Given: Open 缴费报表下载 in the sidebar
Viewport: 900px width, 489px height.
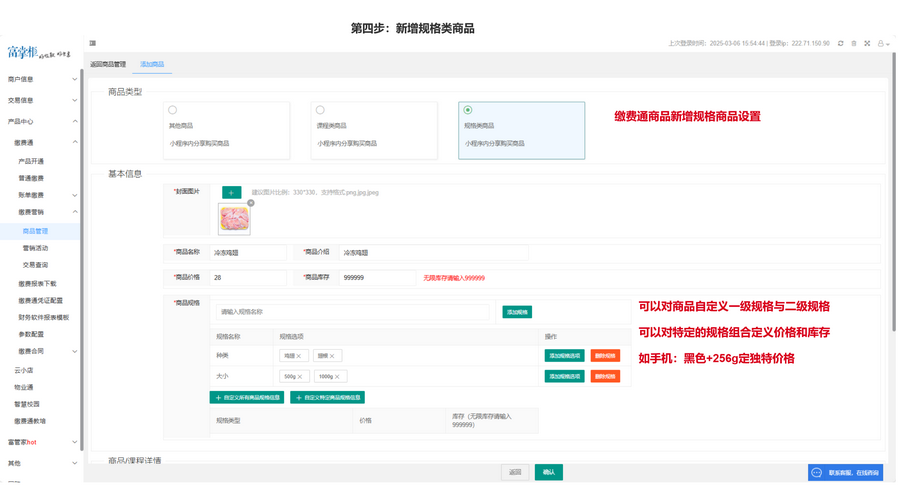Looking at the screenshot, I should pyautogui.click(x=37, y=284).
